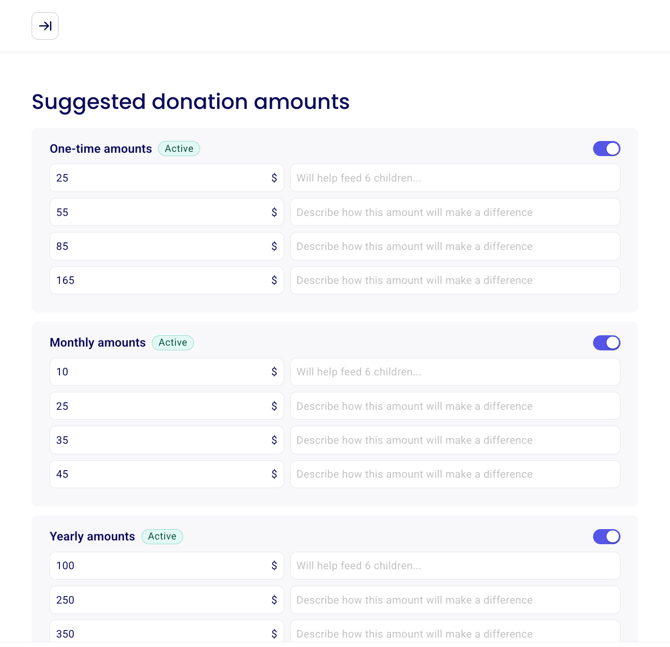The width and height of the screenshot is (670, 647).
Task: Edit the 25 one-time amount field
Action: pyautogui.click(x=160, y=178)
